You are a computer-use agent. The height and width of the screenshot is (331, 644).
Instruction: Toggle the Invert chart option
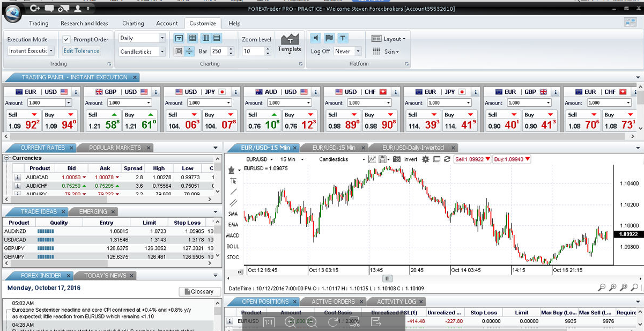[411, 159]
